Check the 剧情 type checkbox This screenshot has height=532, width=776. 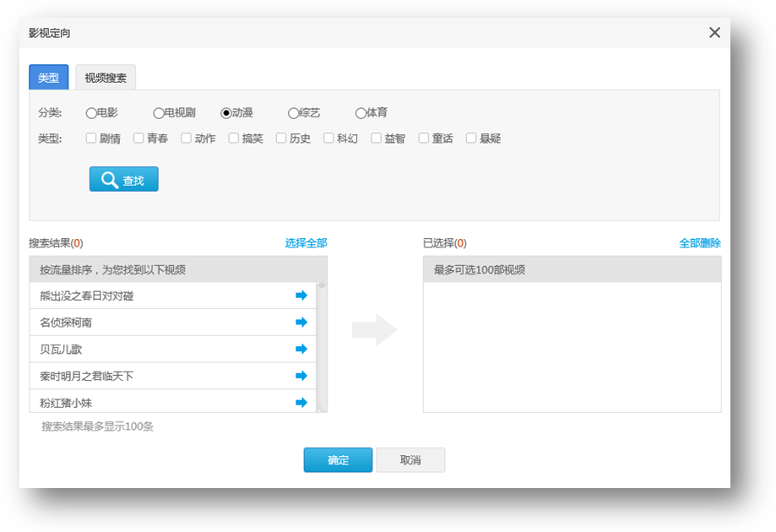tap(91, 138)
